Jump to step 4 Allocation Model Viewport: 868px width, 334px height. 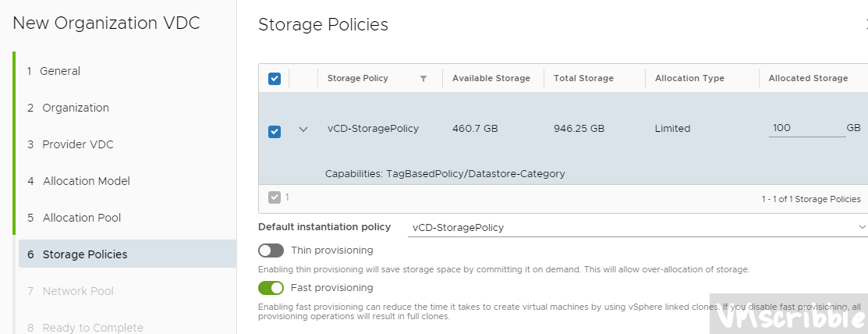pyautogui.click(x=86, y=181)
